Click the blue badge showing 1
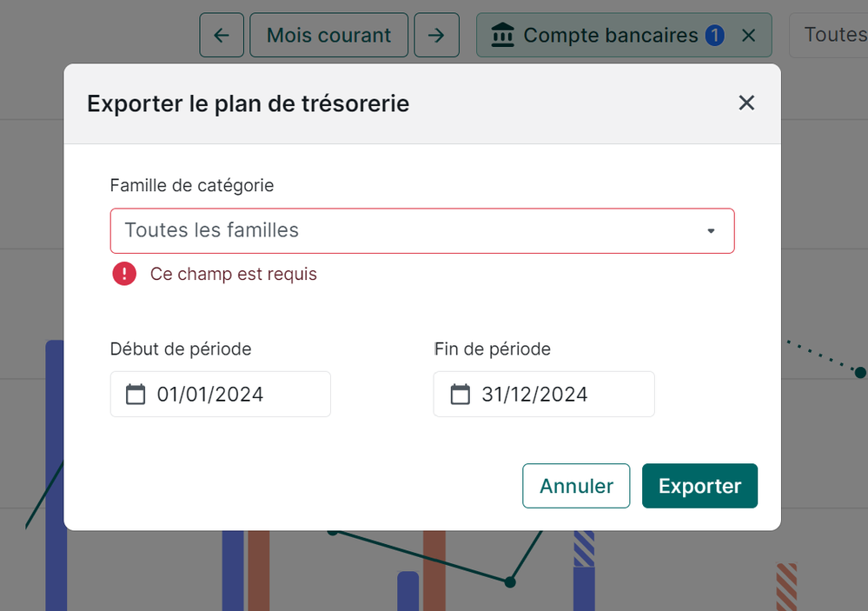 pos(714,36)
